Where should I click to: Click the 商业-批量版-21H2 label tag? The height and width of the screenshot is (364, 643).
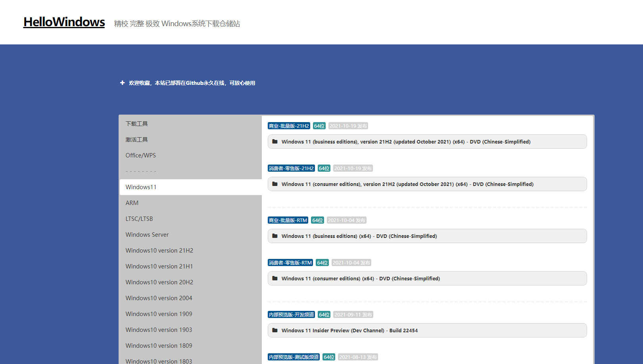pos(289,126)
